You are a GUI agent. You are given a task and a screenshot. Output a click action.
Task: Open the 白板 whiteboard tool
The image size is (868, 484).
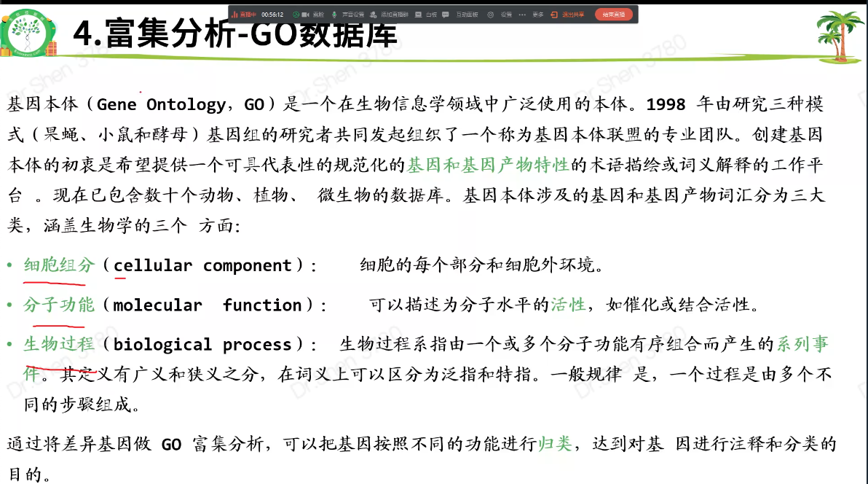[x=426, y=15]
